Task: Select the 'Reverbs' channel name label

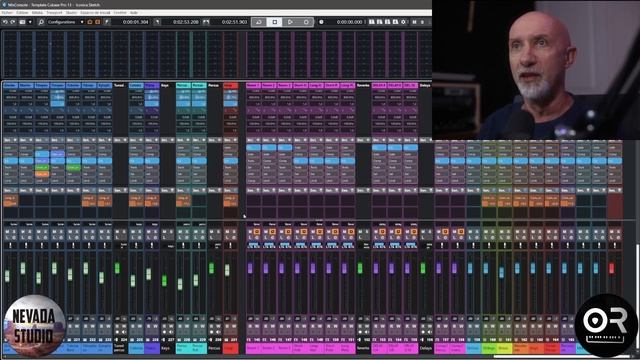Action: [x=363, y=348]
